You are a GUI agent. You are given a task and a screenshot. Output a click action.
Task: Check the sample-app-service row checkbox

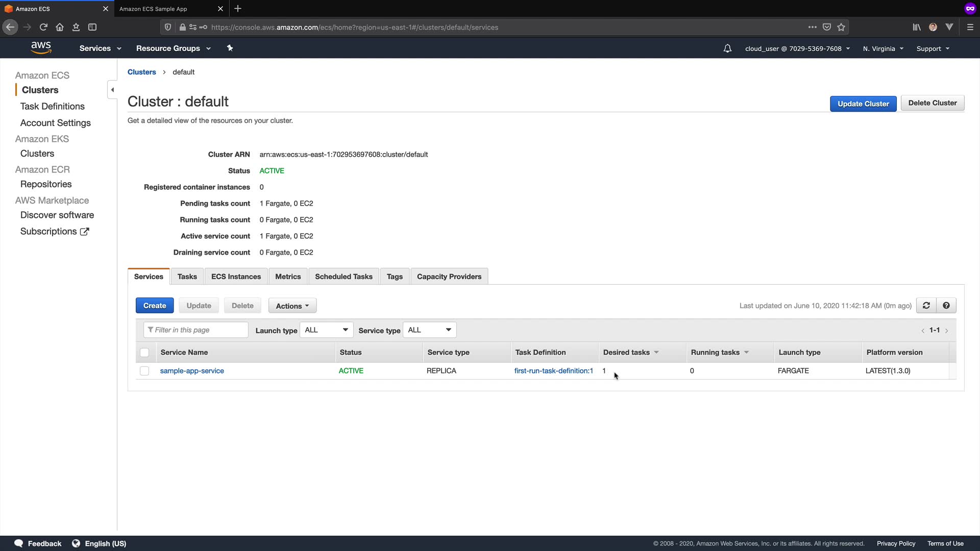pos(144,371)
